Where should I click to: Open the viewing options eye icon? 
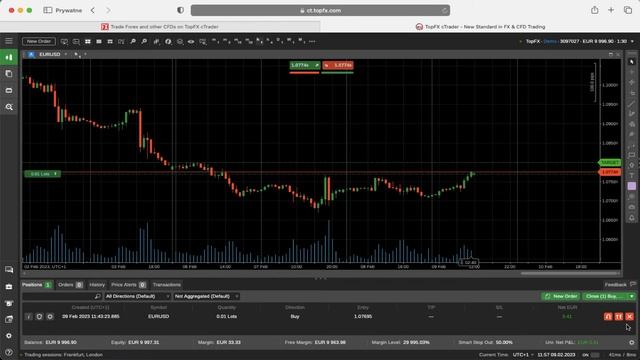point(191,42)
